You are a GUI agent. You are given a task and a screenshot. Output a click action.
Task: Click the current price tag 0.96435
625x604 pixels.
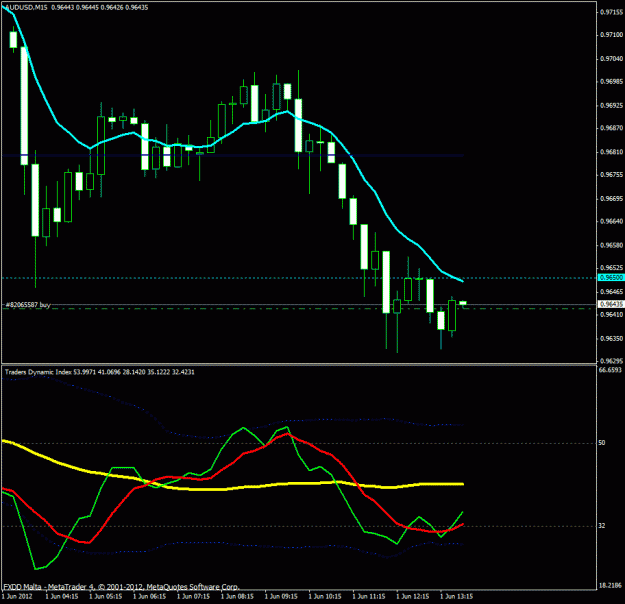pyautogui.click(x=611, y=304)
